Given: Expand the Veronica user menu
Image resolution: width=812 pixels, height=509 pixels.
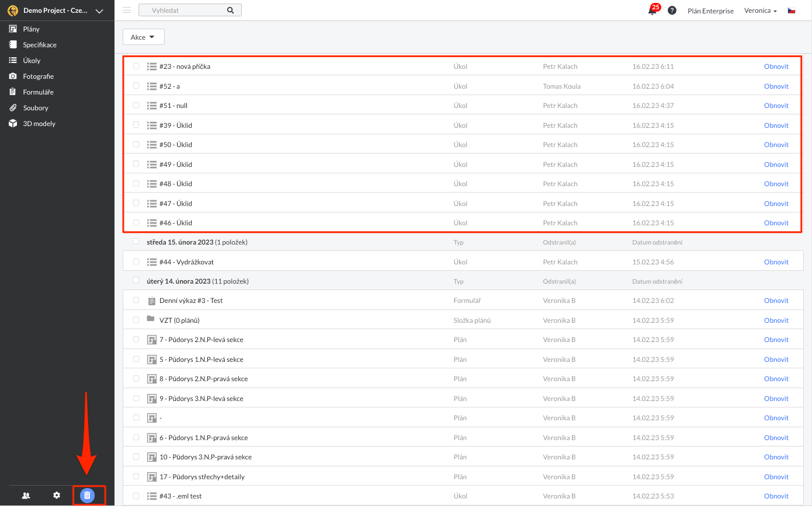Looking at the screenshot, I should pos(760,11).
